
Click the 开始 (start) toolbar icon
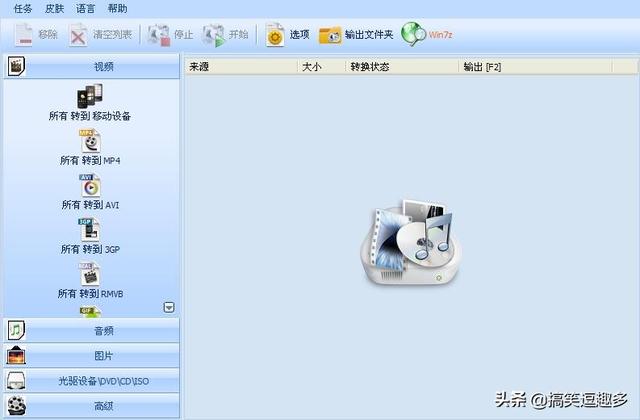213,36
